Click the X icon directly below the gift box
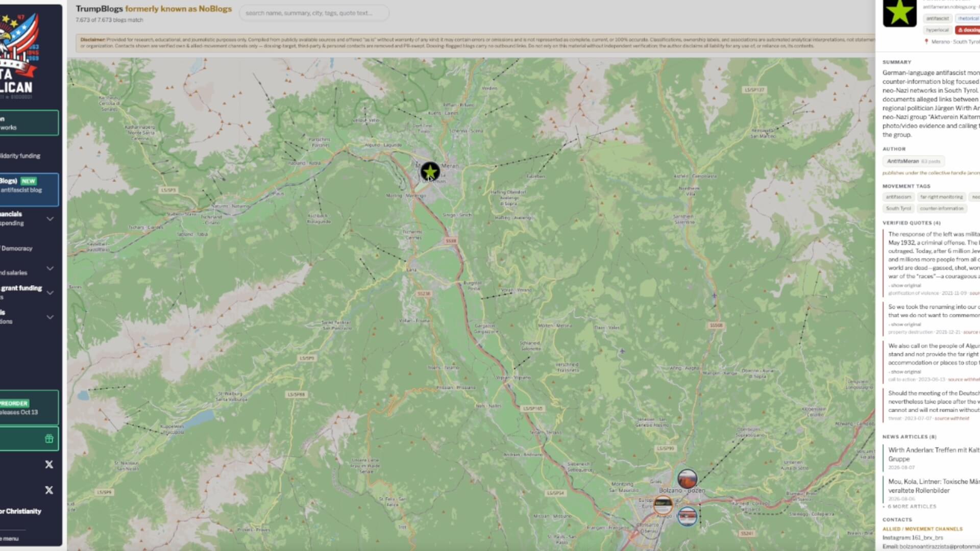The width and height of the screenshot is (980, 551). click(49, 464)
